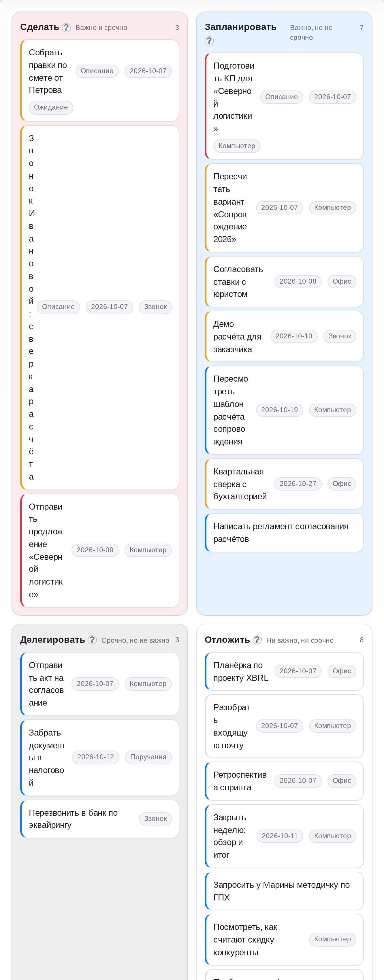
Task: Click Поручения tag on Забрать документы card
Action: coord(148,757)
